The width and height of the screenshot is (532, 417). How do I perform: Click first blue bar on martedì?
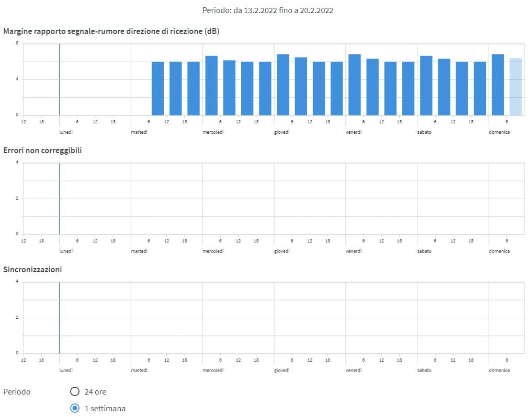157,88
